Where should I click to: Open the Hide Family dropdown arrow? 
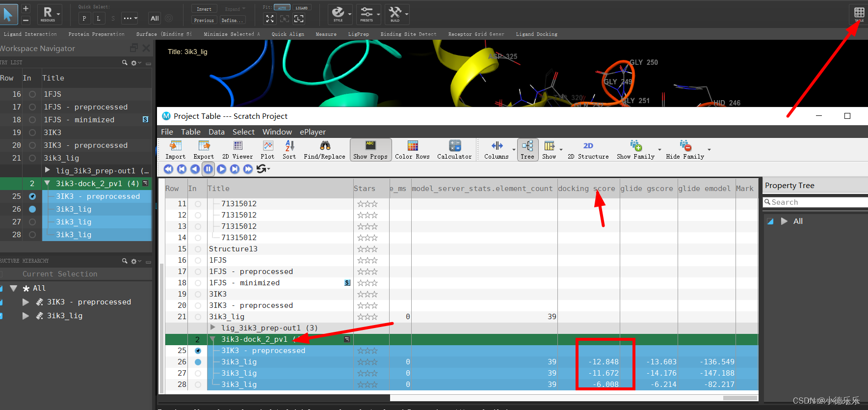(x=709, y=150)
